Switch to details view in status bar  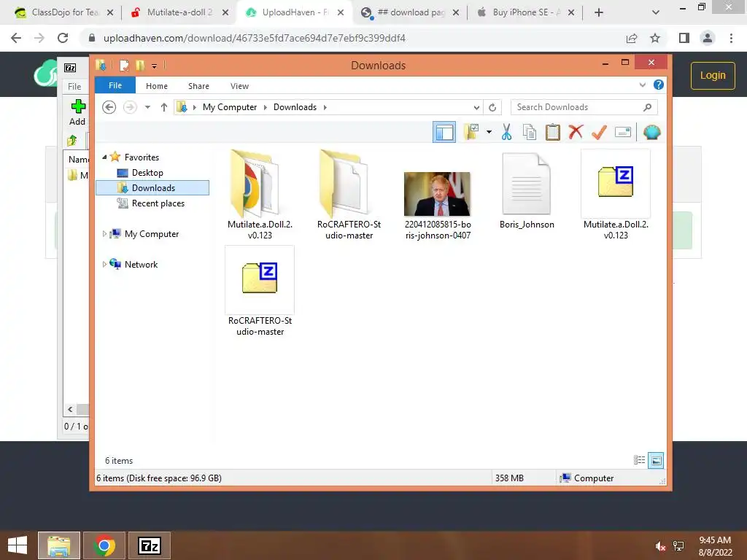pyautogui.click(x=639, y=460)
